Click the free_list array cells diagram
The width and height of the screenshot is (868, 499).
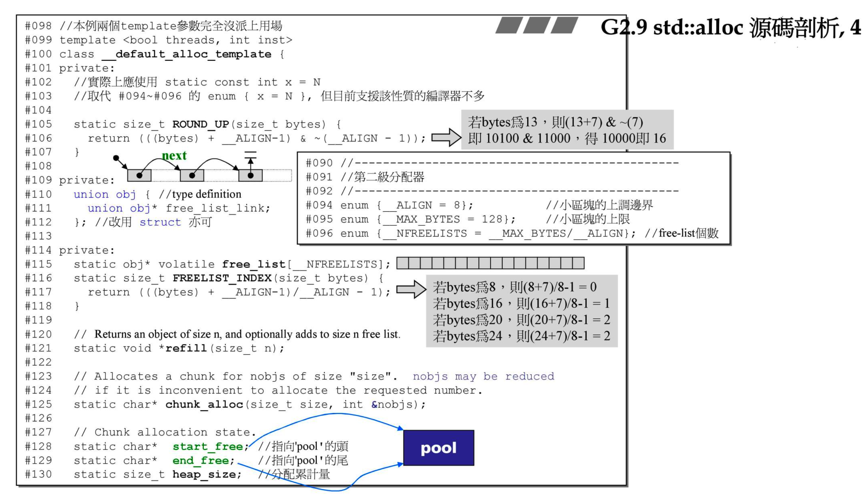coord(490,263)
